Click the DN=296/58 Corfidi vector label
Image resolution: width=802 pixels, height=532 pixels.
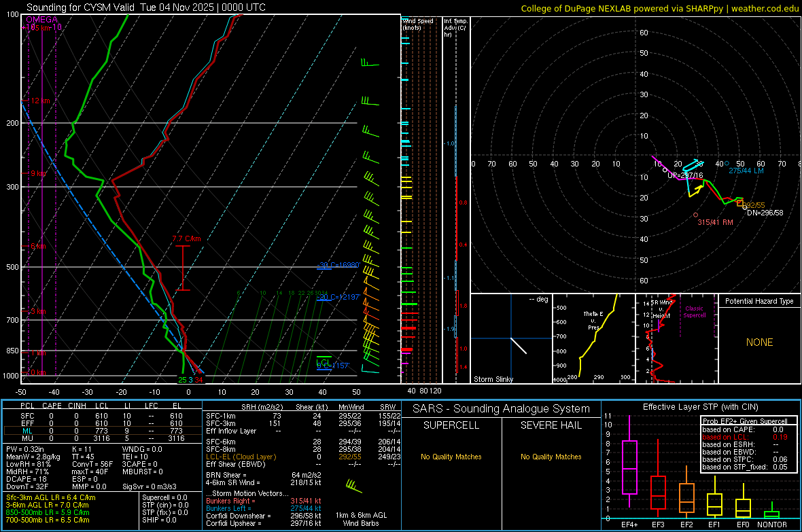click(x=765, y=212)
